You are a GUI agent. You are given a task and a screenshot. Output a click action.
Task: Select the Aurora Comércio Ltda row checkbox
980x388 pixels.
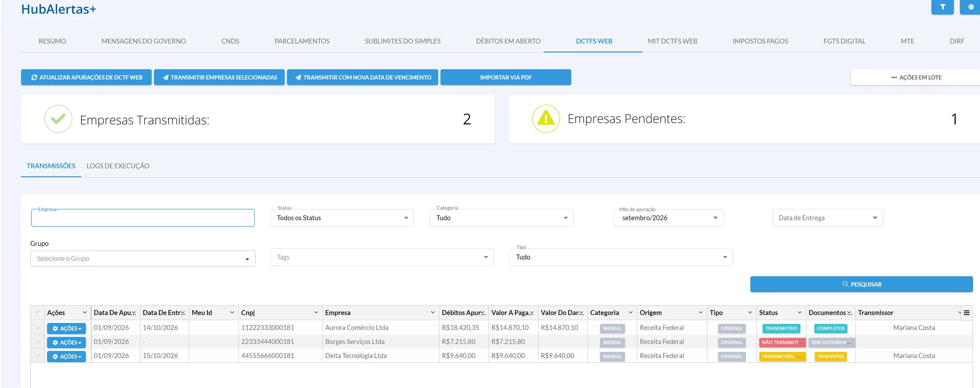(x=38, y=328)
